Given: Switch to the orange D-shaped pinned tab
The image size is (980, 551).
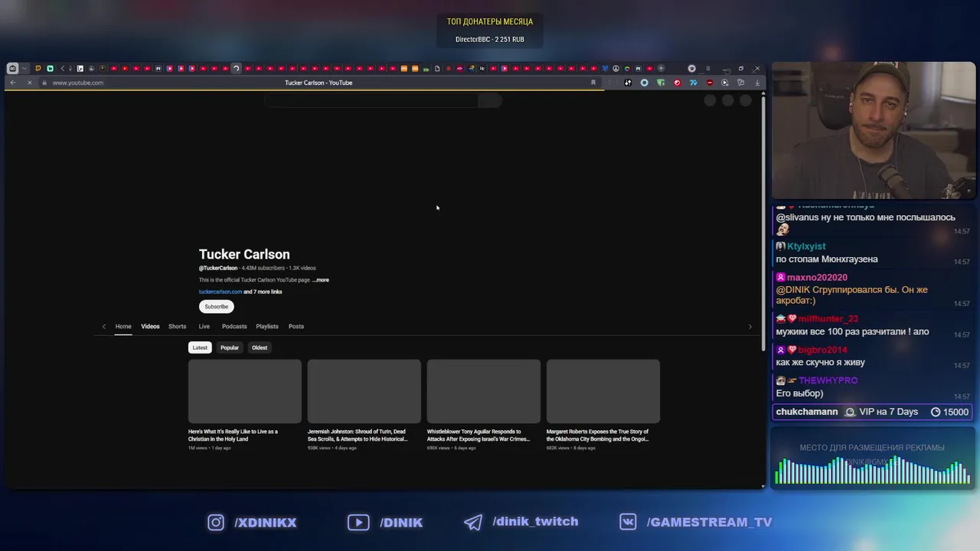Looking at the screenshot, I should (x=38, y=68).
